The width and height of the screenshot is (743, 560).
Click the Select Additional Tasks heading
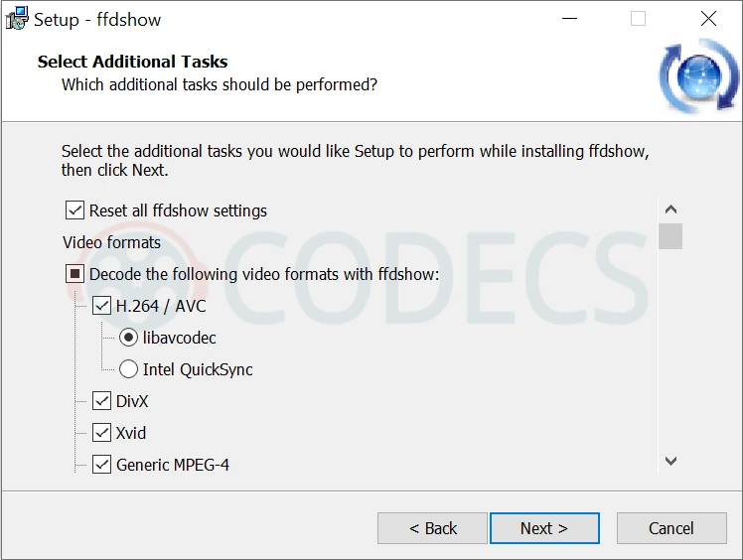pyautogui.click(x=132, y=62)
